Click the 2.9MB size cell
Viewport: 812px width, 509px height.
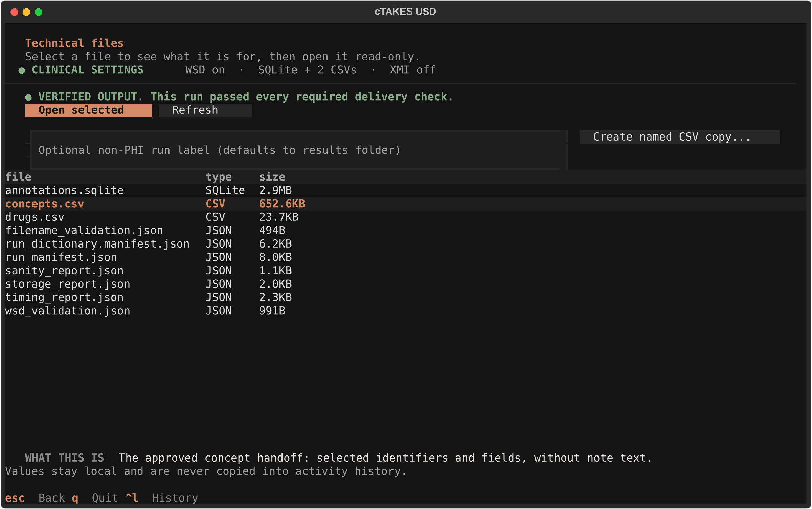(x=275, y=190)
